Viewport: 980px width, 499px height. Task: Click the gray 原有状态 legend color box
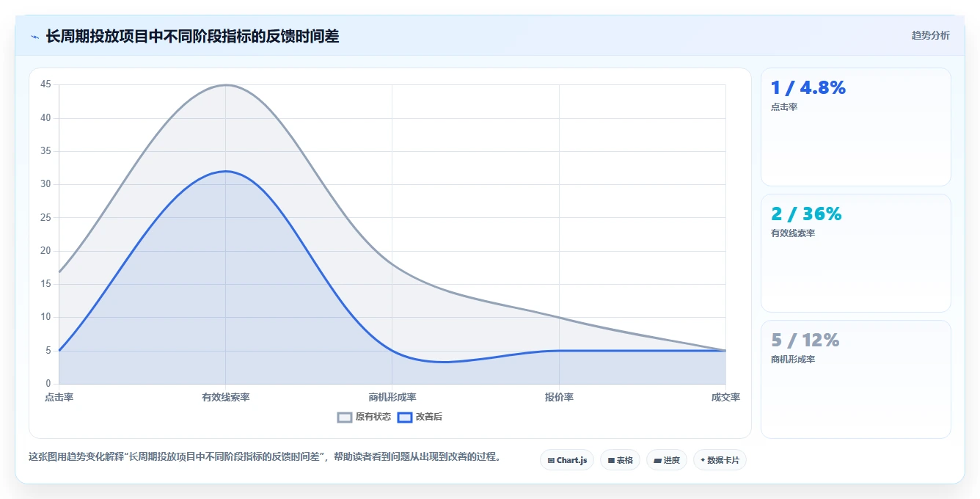tap(345, 417)
